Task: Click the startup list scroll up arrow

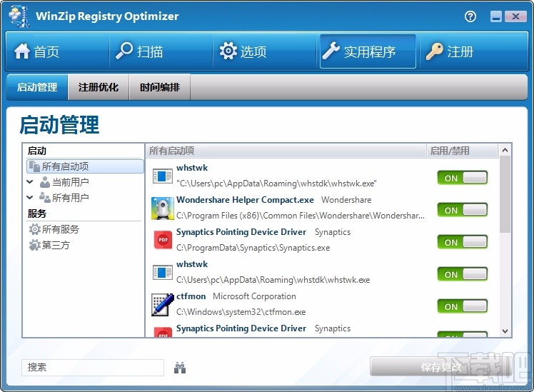Action: click(x=505, y=150)
